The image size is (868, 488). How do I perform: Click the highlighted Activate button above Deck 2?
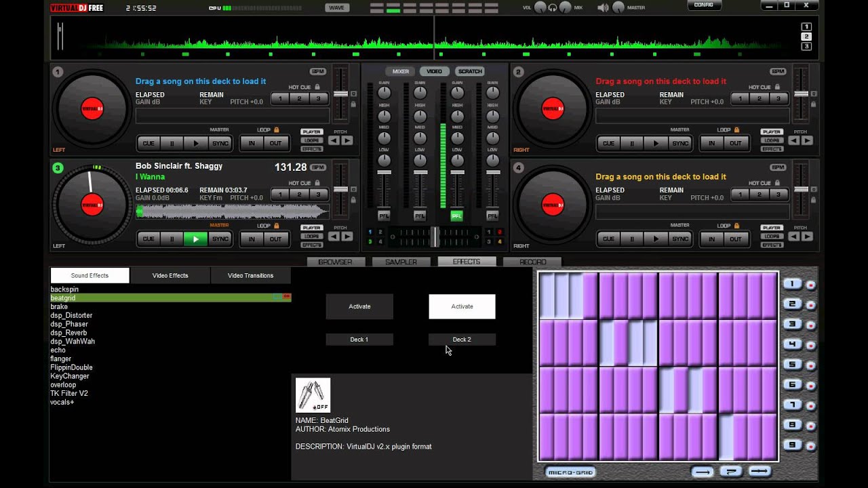tap(462, 306)
